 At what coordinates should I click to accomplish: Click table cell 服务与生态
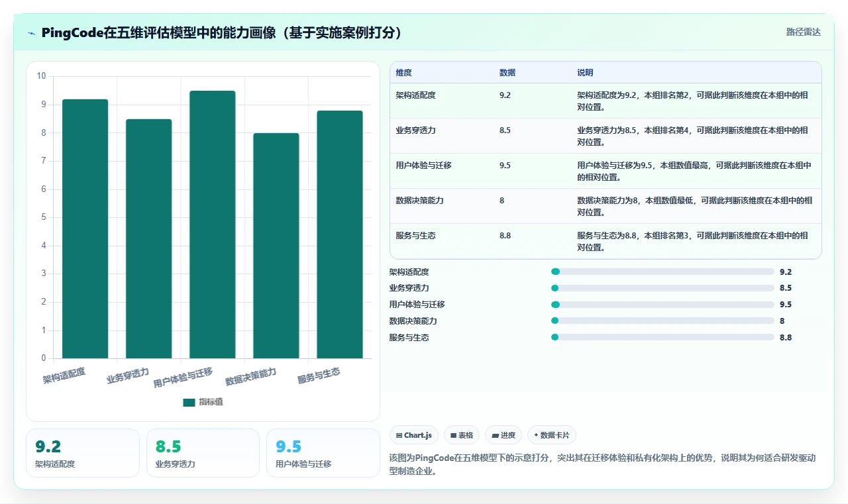pos(416,236)
